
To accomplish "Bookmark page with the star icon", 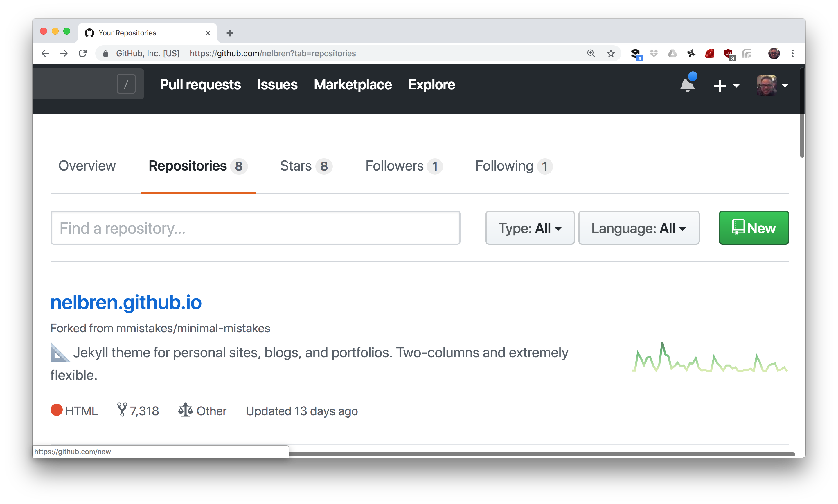I will click(611, 53).
